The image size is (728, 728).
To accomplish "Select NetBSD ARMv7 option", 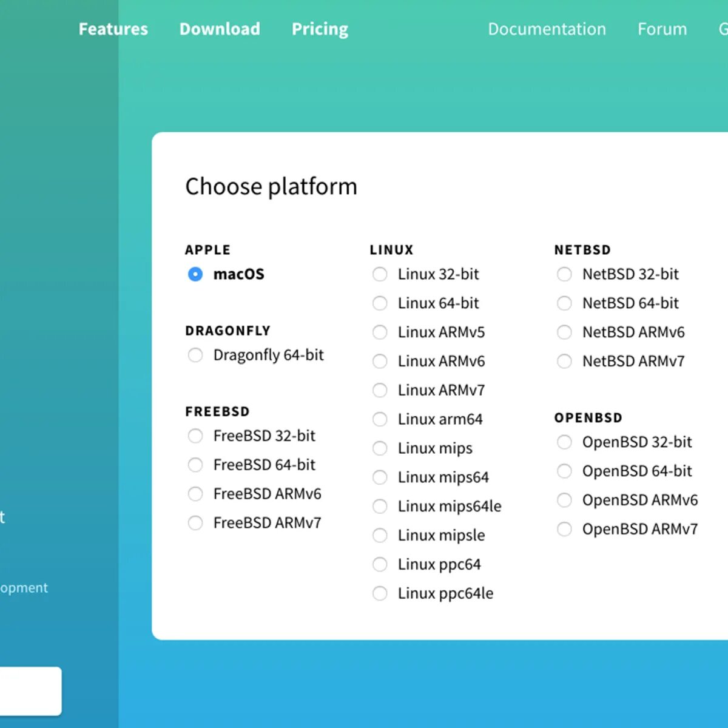I will [x=564, y=362].
